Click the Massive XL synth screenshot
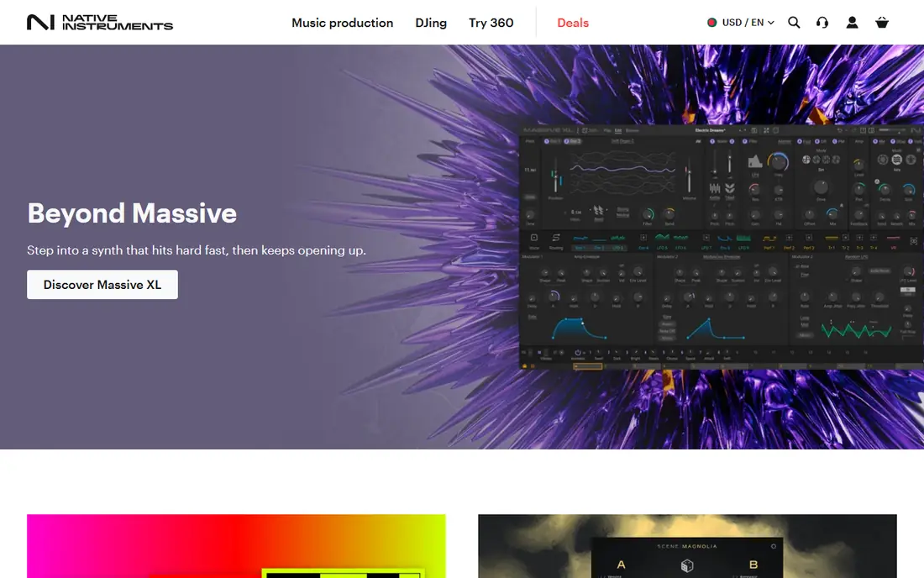Viewport: 924px width, 578px height. [721, 247]
